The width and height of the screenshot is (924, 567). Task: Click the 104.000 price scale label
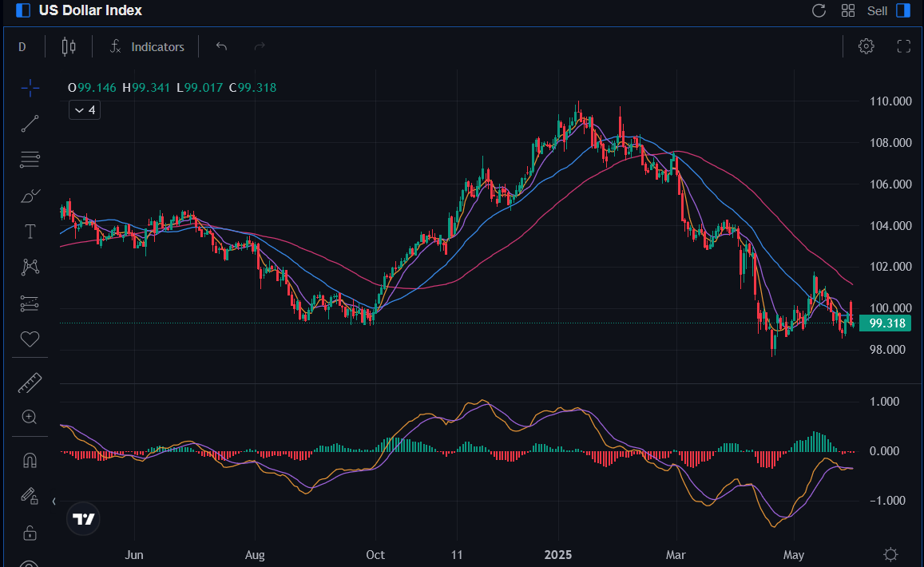point(890,226)
